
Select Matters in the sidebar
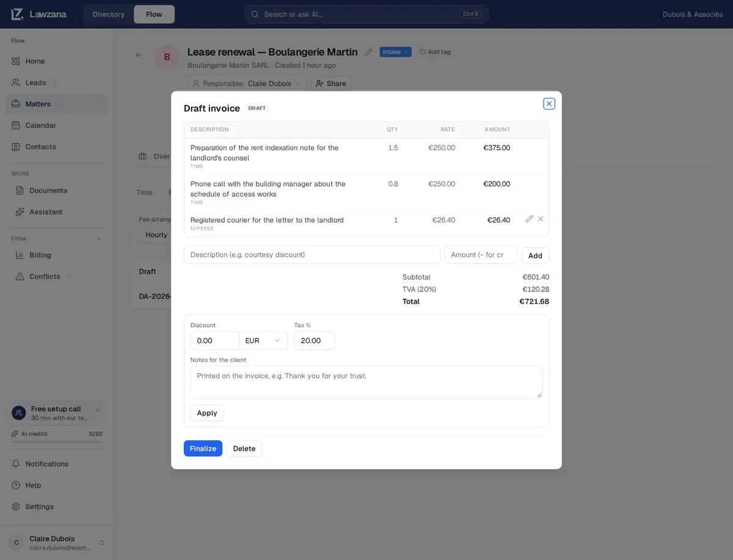(x=56, y=104)
